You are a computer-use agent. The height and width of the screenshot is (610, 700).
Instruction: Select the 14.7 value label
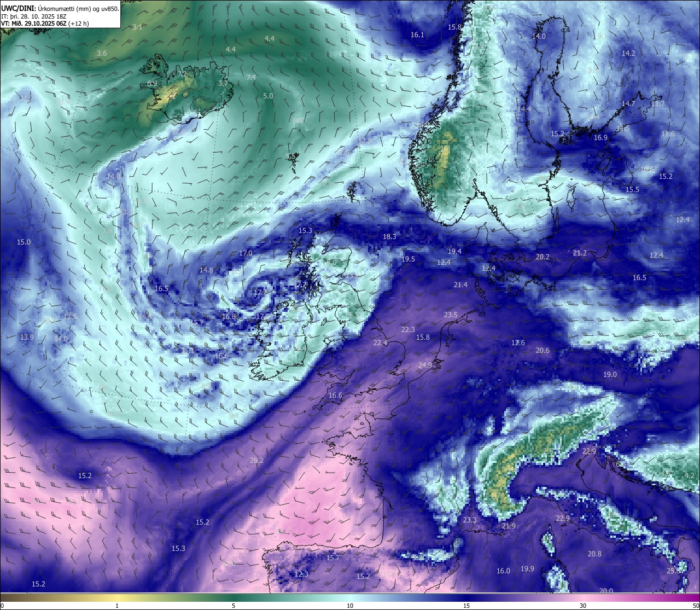[628, 103]
